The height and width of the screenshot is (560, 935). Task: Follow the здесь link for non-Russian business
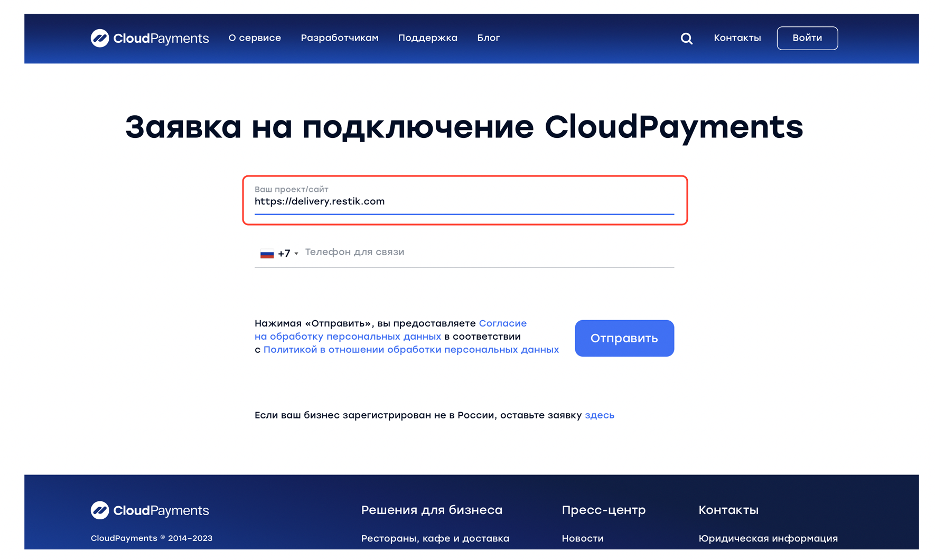pyautogui.click(x=600, y=415)
